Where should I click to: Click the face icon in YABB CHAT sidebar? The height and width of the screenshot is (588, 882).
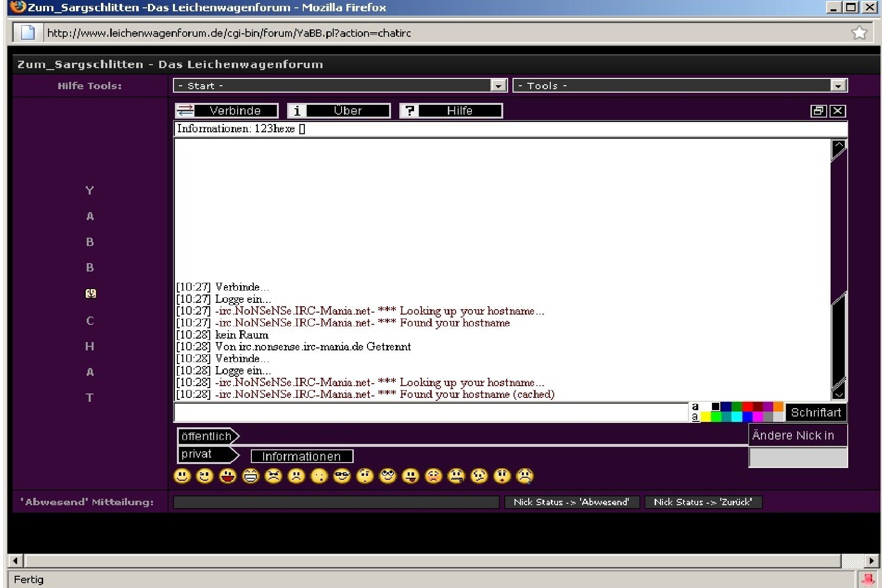[x=91, y=294]
